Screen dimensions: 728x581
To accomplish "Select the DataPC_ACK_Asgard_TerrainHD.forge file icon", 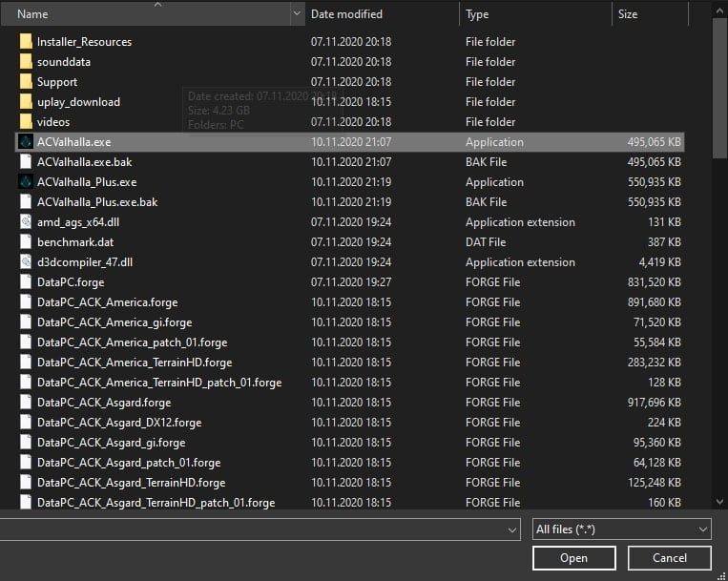I will pyautogui.click(x=26, y=482).
